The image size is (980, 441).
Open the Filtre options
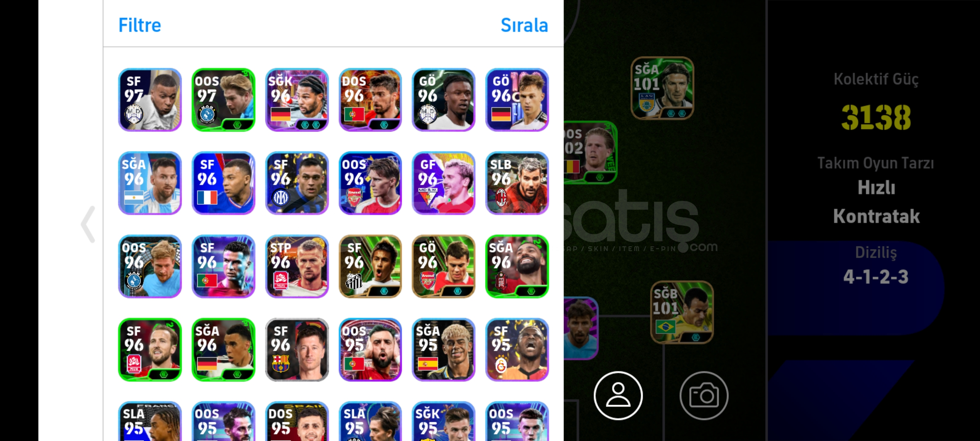pos(140,25)
